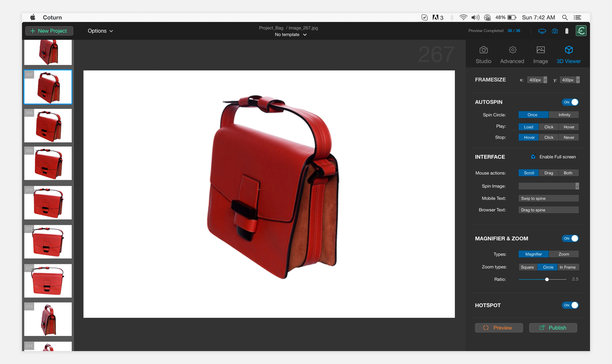Image resolution: width=612 pixels, height=364 pixels.
Task: Click the volume icon in menu bar
Action: coord(475,18)
